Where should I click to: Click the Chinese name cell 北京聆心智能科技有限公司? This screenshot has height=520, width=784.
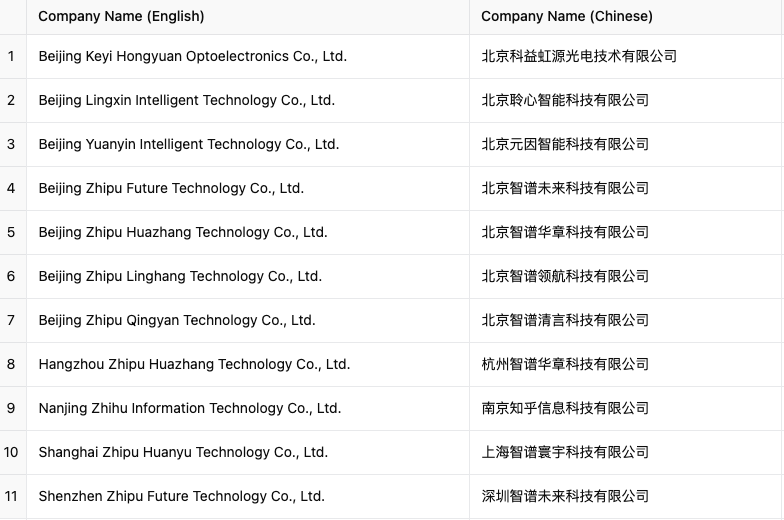point(564,100)
